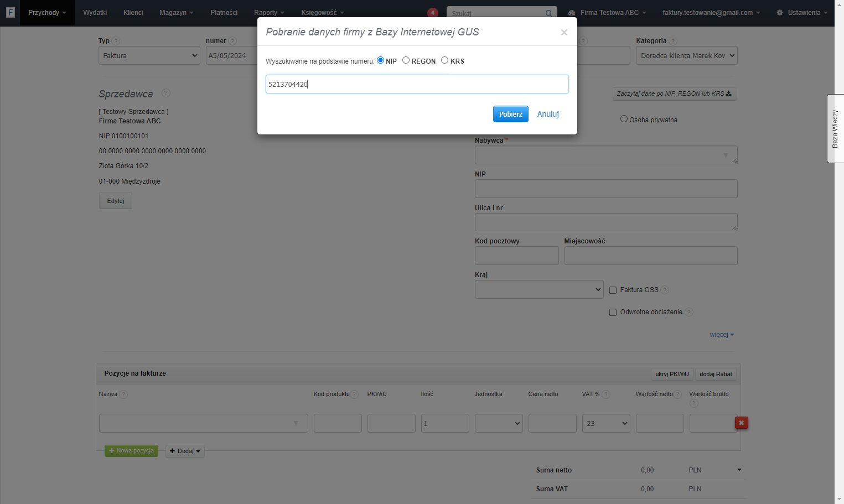
Task: Select Osoba prywatna radio button
Action: coord(624,119)
